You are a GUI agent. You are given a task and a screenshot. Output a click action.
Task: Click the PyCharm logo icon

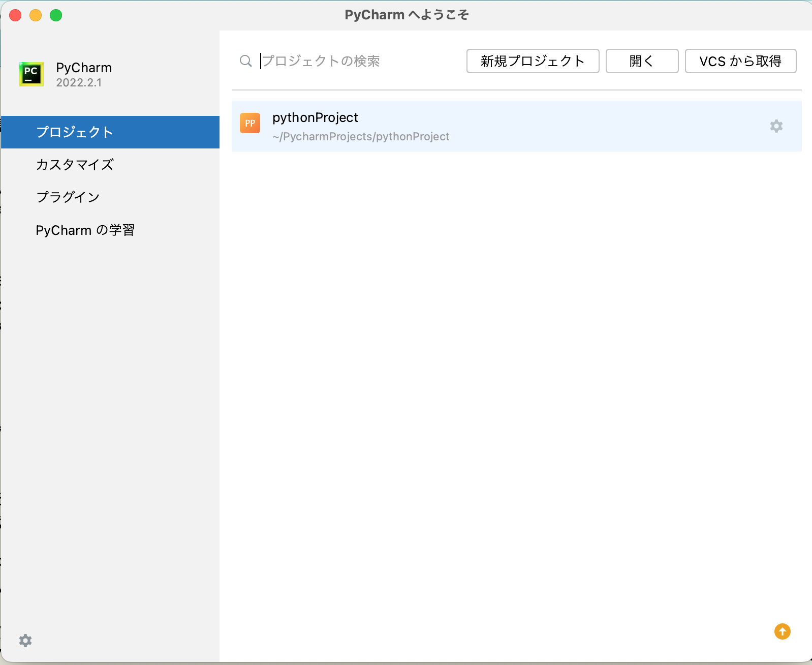point(32,74)
